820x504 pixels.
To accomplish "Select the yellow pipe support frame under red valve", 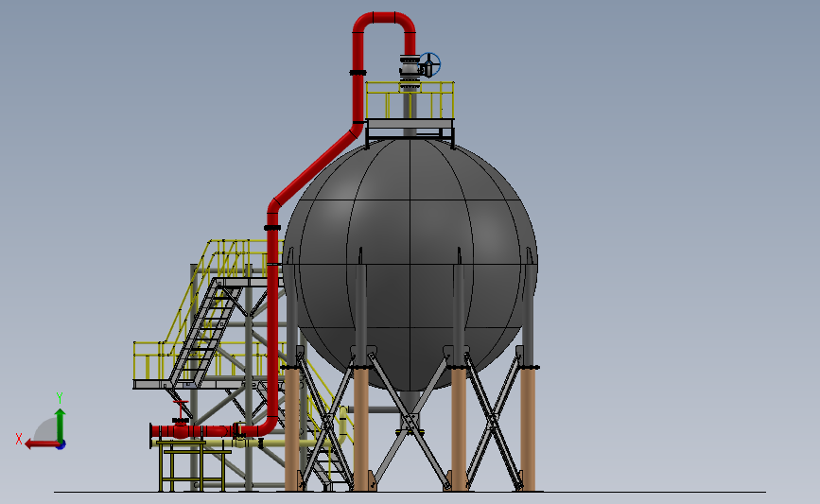I will coord(195,466).
